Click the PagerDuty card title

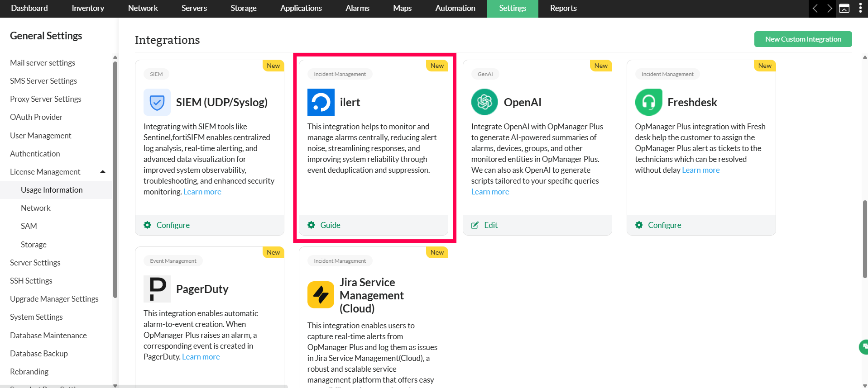202,289
